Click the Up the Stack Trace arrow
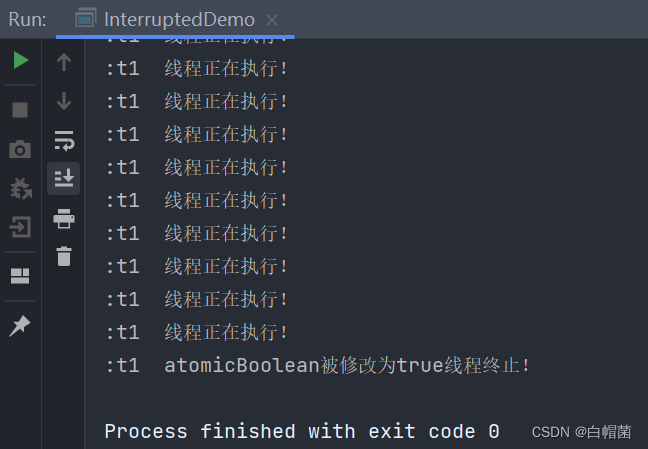The width and height of the screenshot is (648, 449). (x=64, y=62)
